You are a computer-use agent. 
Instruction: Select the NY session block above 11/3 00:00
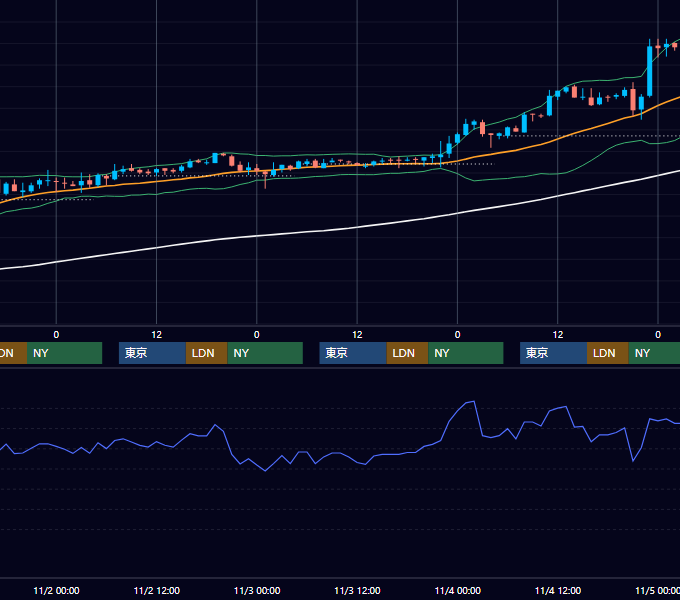[x=265, y=353]
